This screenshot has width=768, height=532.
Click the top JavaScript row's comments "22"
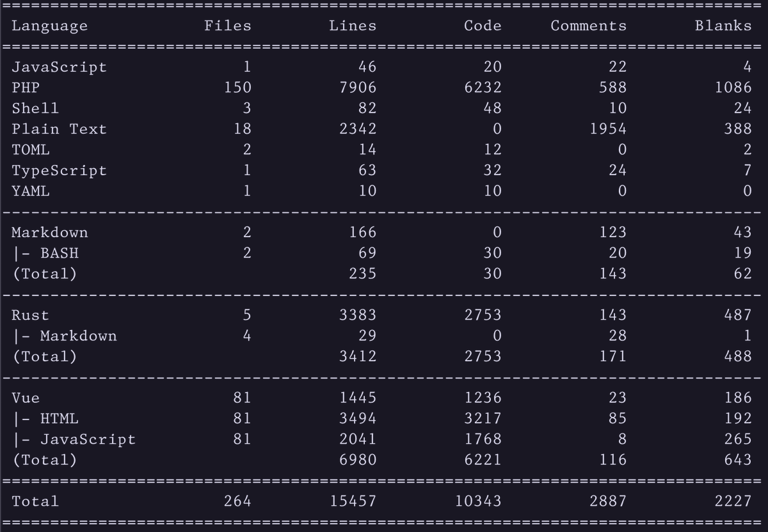pos(617,66)
